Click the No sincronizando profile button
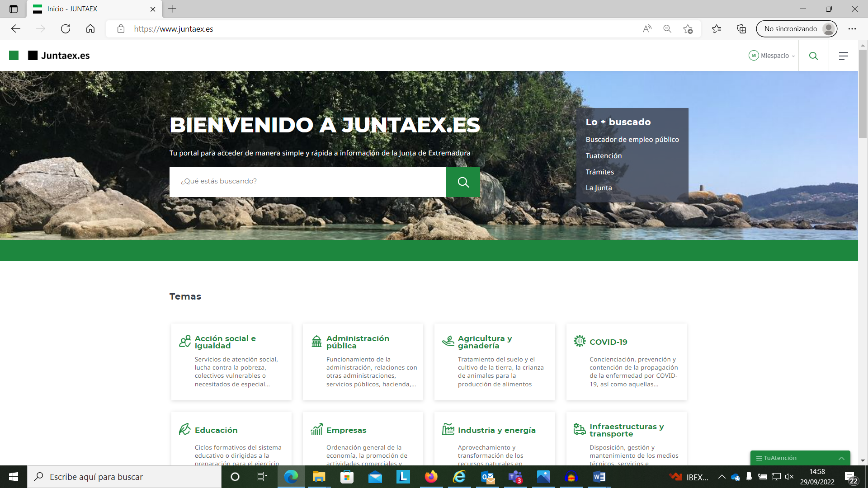 (x=797, y=29)
